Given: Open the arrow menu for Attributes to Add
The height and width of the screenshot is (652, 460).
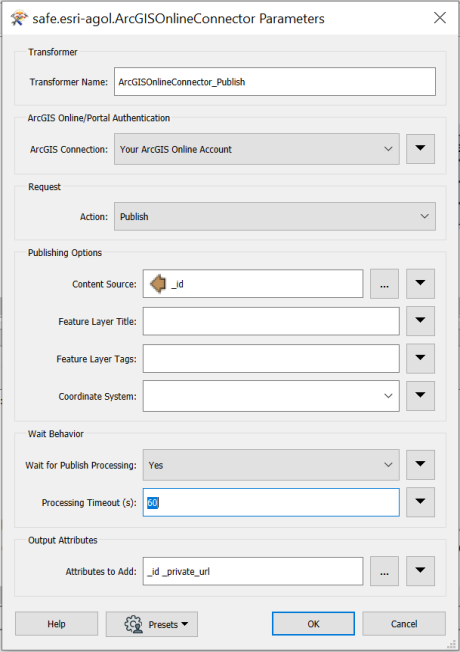Looking at the screenshot, I should (x=420, y=571).
